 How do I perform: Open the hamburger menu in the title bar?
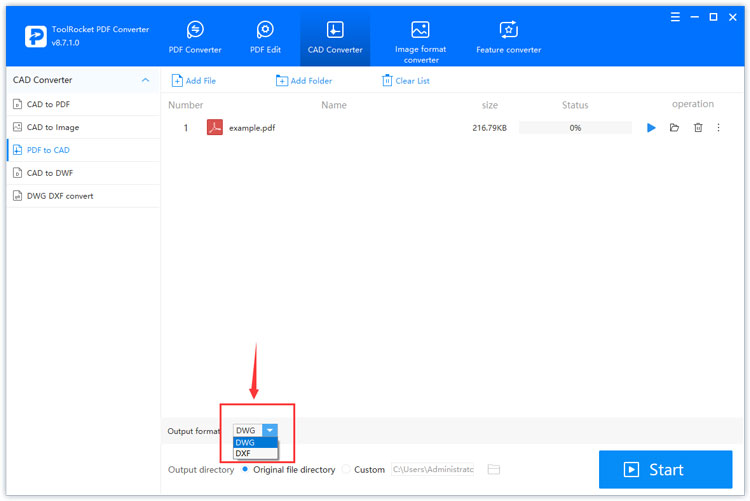tap(675, 17)
